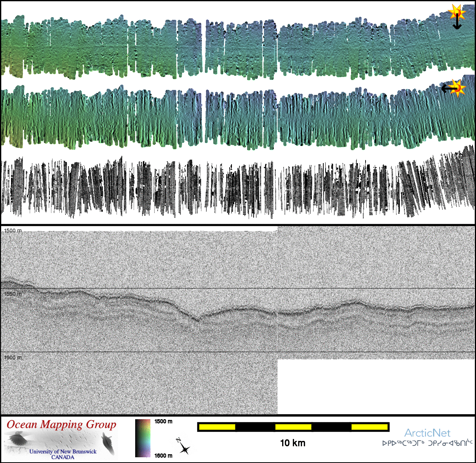
Task: Click the left-pointing black illumination arrow
Action: pyautogui.click(x=448, y=88)
